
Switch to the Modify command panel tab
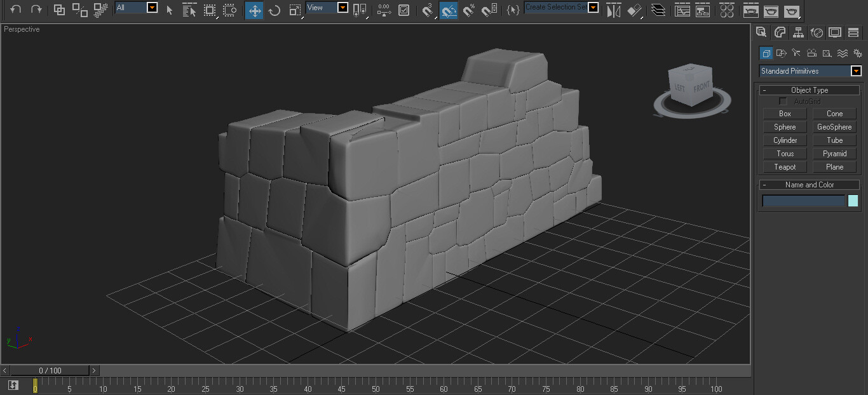(780, 32)
